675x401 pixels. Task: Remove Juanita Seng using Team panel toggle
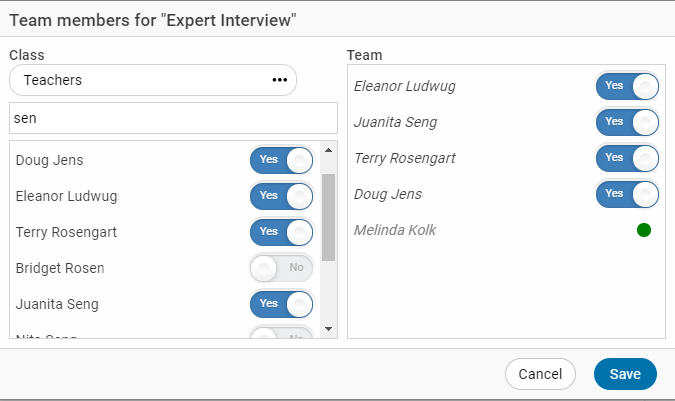[627, 122]
